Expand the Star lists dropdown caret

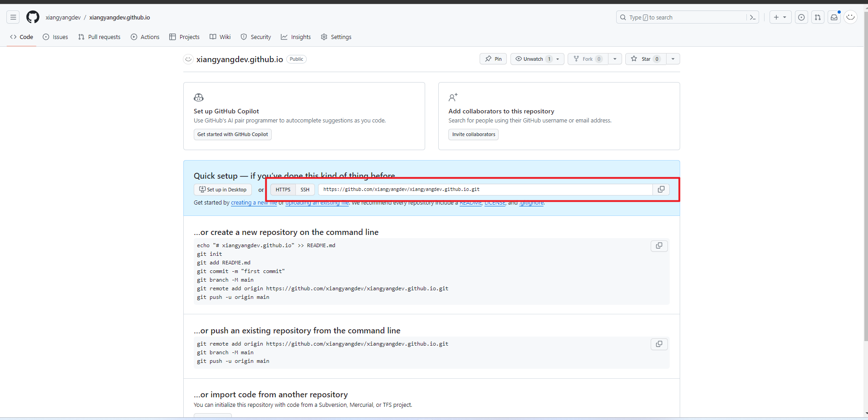(x=673, y=59)
